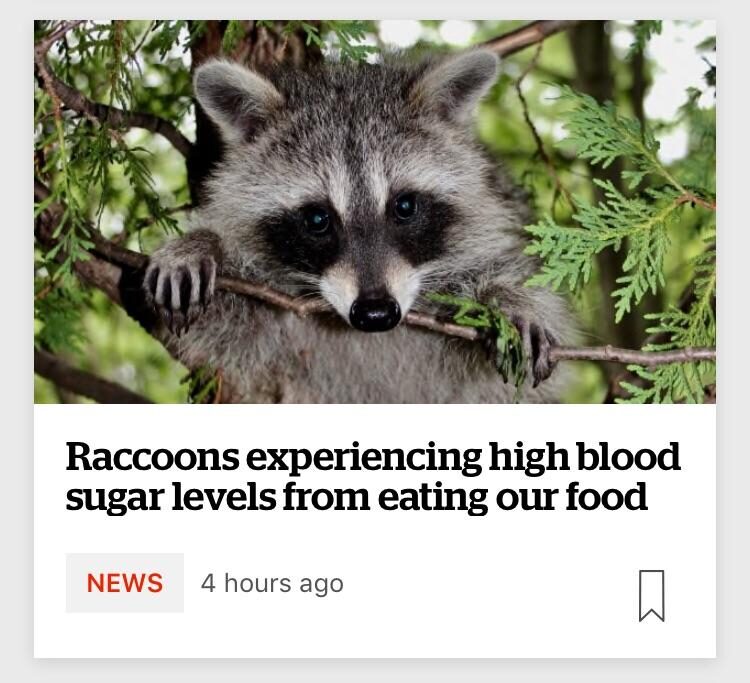
Task: Open the NEWS category tag
Action: [124, 583]
